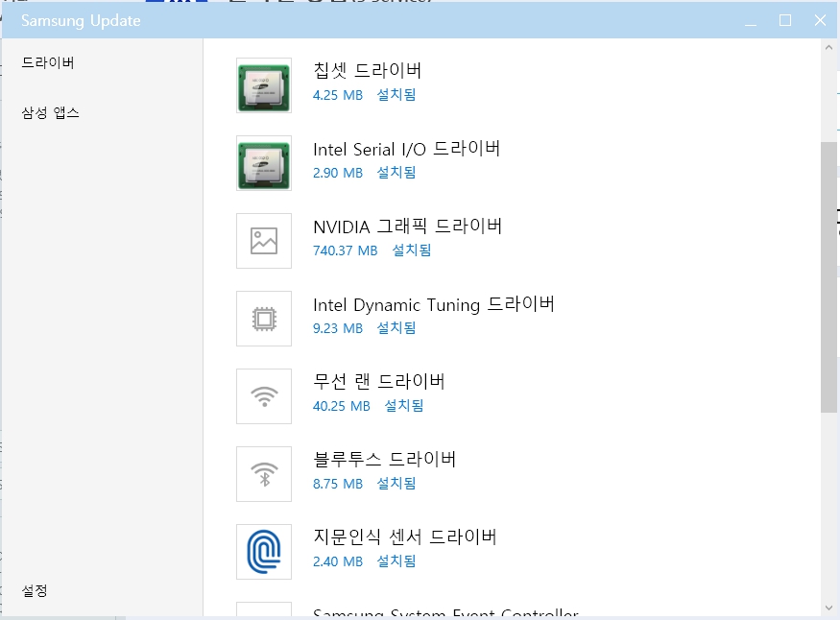
Task: Click the 블루투스 driver Bluetooth icon
Action: coord(264,474)
